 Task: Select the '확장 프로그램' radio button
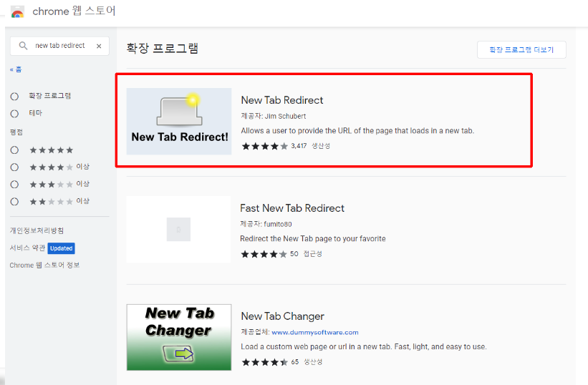tap(14, 96)
